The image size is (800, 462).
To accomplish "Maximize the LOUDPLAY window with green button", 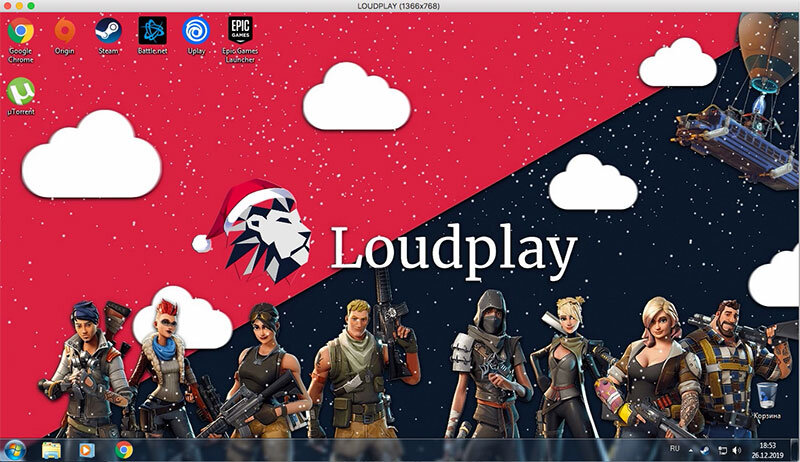I will [31, 6].
